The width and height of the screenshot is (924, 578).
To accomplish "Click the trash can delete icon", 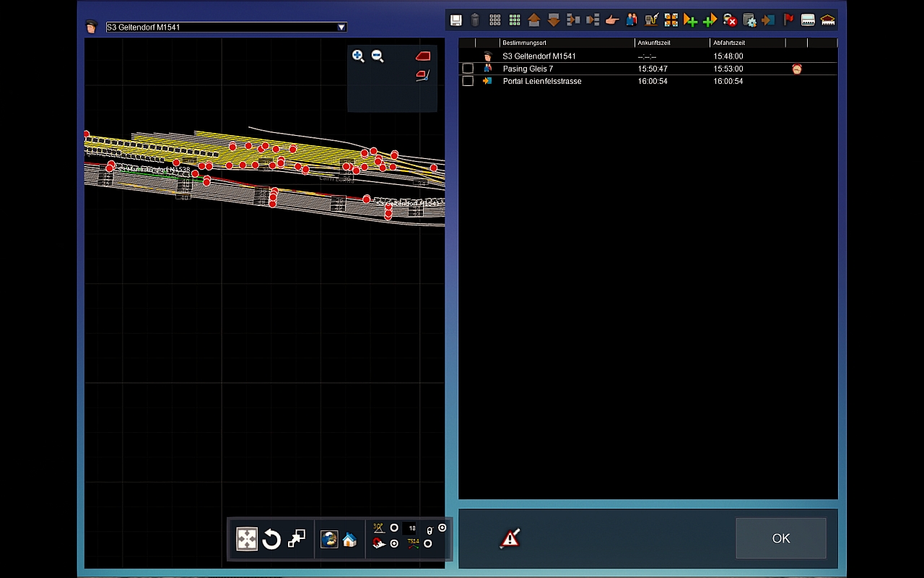I will [x=475, y=20].
